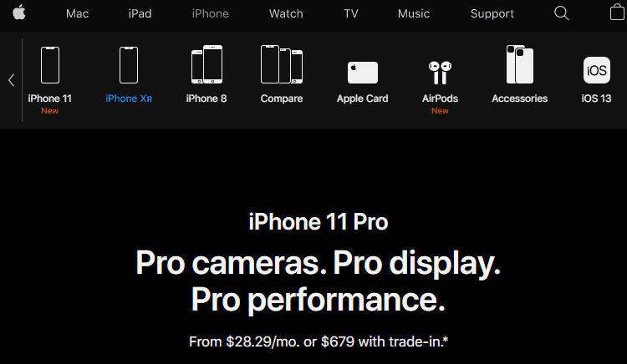Click the Apple logo home icon
Image resolution: width=627 pixels, height=364 pixels.
coord(18,13)
